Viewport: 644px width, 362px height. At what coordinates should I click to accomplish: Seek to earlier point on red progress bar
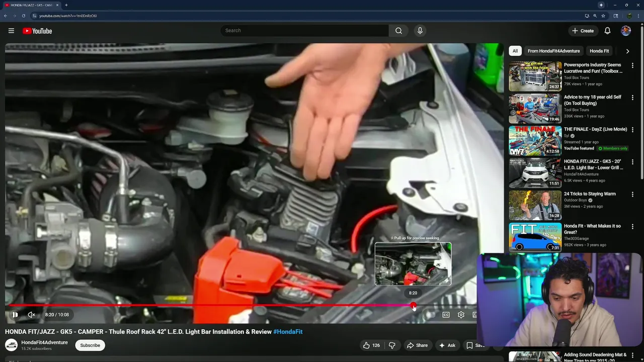[x=210, y=305]
